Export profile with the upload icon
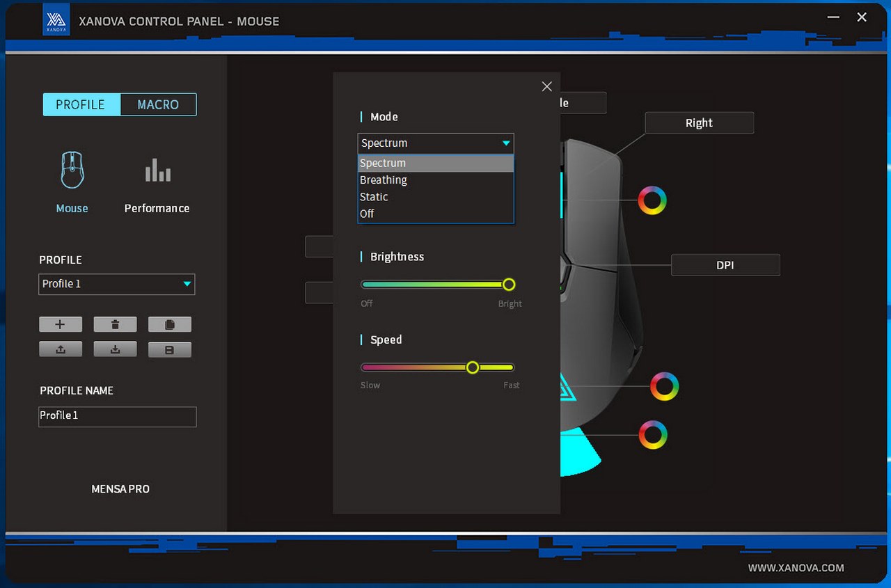 pyautogui.click(x=61, y=349)
